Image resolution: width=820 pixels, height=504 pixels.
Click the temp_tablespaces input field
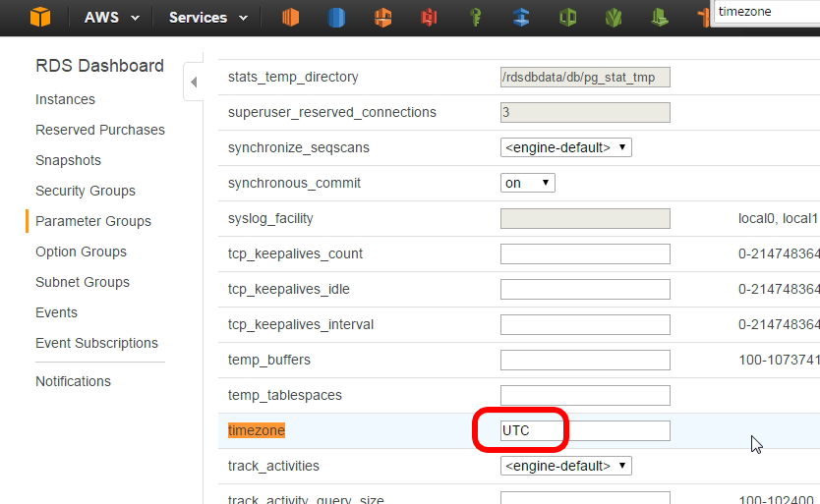coord(585,395)
